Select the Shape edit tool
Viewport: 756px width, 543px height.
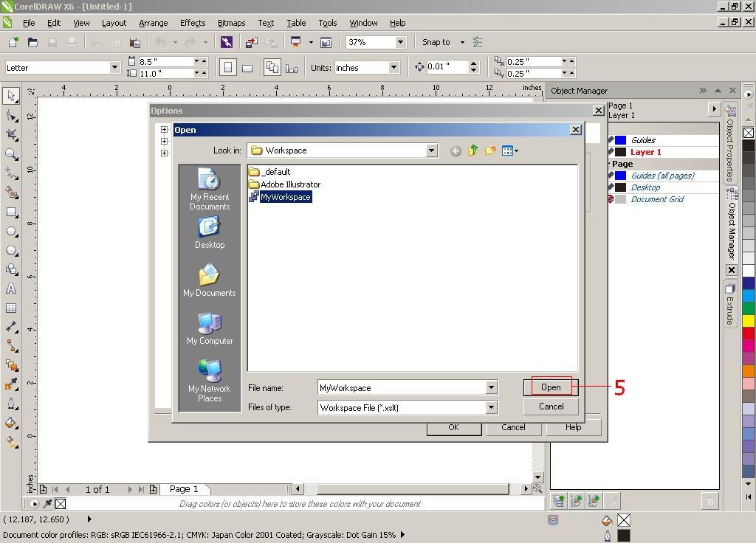(x=11, y=116)
